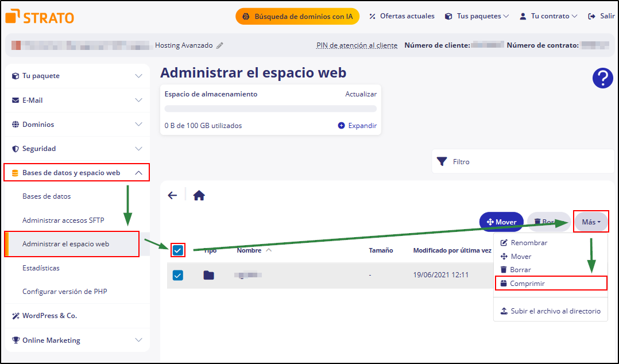
Task: Click the filter funnel icon
Action: tap(442, 161)
